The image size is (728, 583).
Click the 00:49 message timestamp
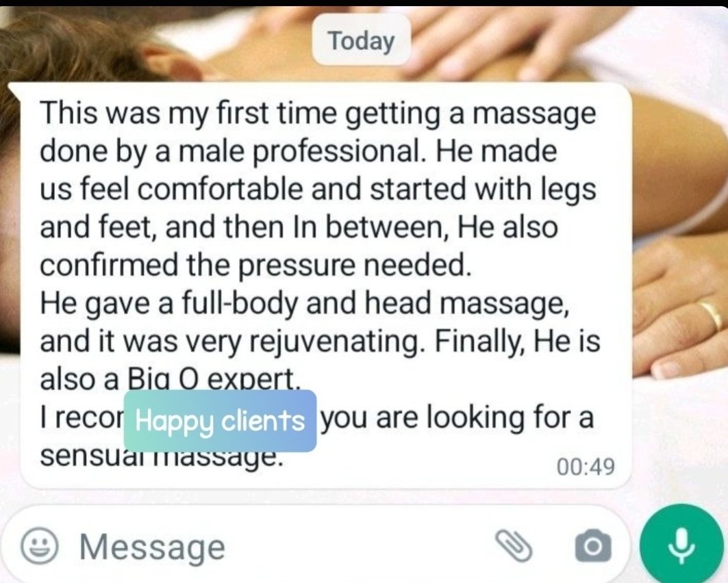coord(586,466)
